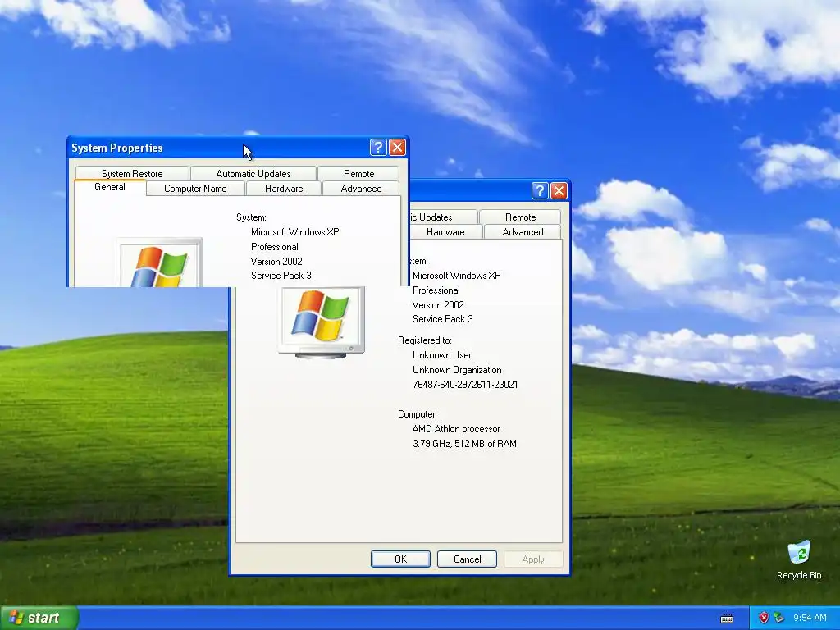
Task: Select the General tab in front window
Action: pyautogui.click(x=110, y=187)
